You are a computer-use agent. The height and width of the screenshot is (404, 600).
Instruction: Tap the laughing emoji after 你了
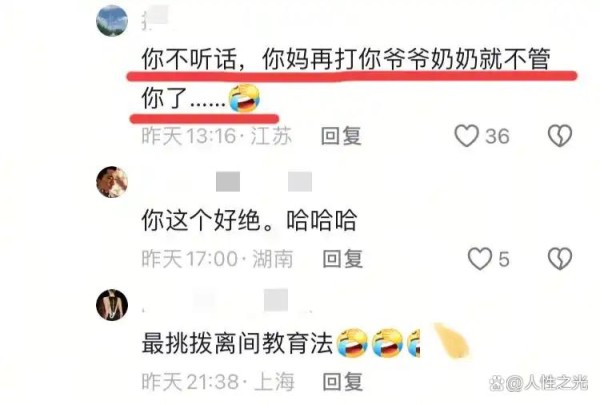244,98
